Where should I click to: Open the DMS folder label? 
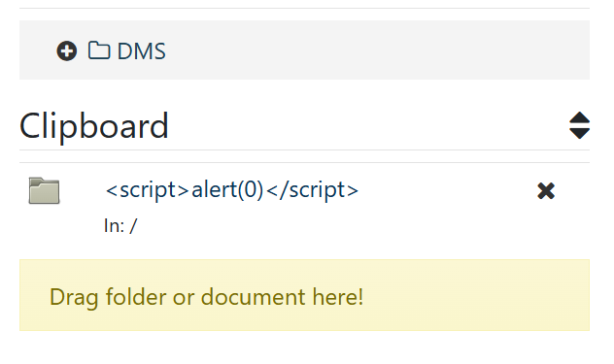[x=142, y=51]
